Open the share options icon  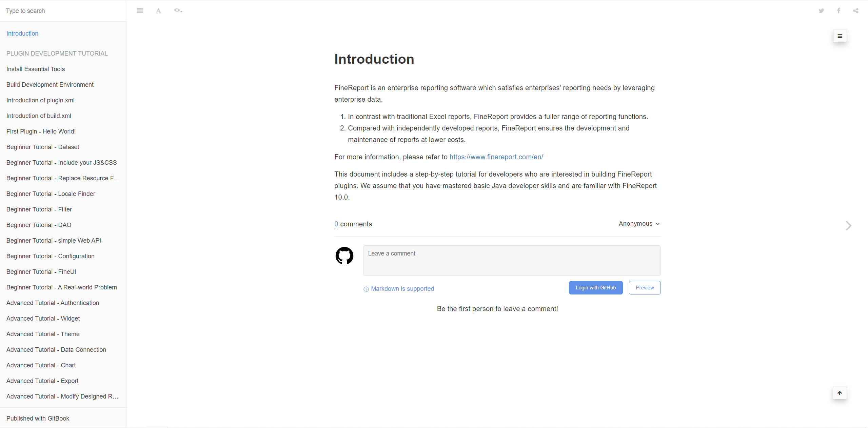pyautogui.click(x=856, y=11)
